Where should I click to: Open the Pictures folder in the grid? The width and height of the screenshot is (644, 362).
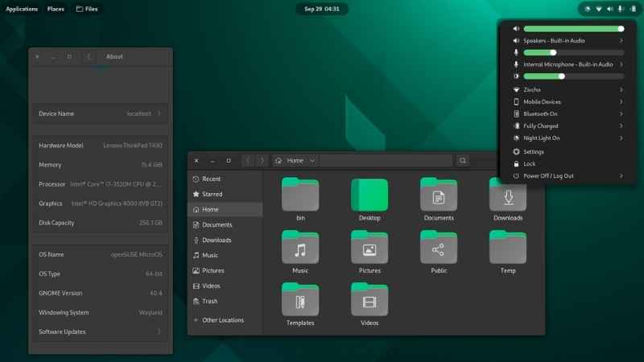[369, 247]
